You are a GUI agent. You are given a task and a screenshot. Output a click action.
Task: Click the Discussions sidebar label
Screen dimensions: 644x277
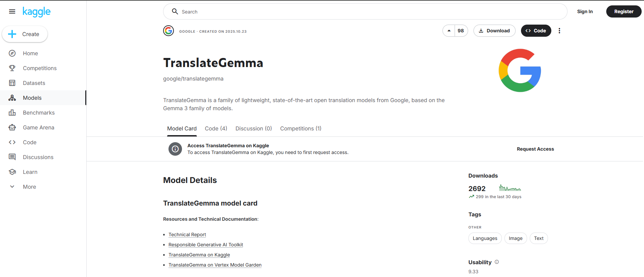38,157
